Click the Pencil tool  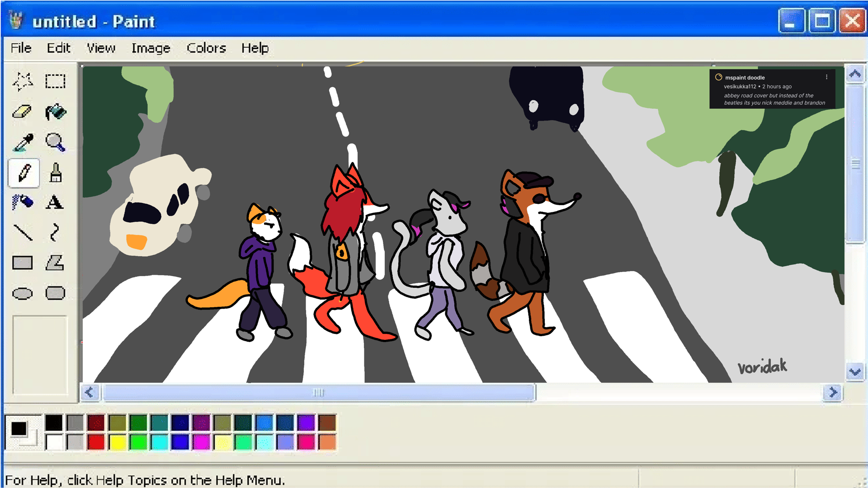24,173
